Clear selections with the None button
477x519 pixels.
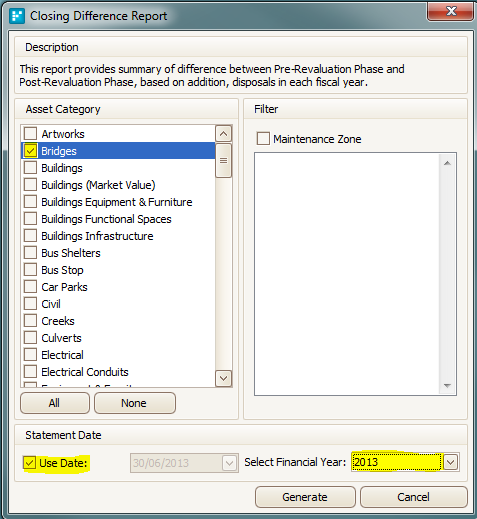pyautogui.click(x=135, y=403)
